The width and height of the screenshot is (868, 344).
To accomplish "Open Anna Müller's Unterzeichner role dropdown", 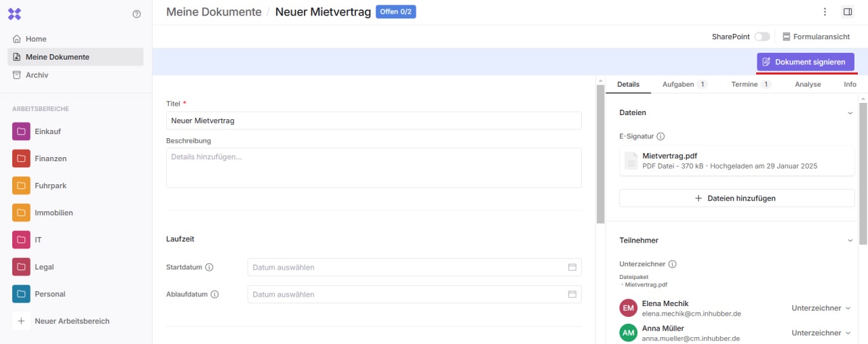I will (821, 333).
